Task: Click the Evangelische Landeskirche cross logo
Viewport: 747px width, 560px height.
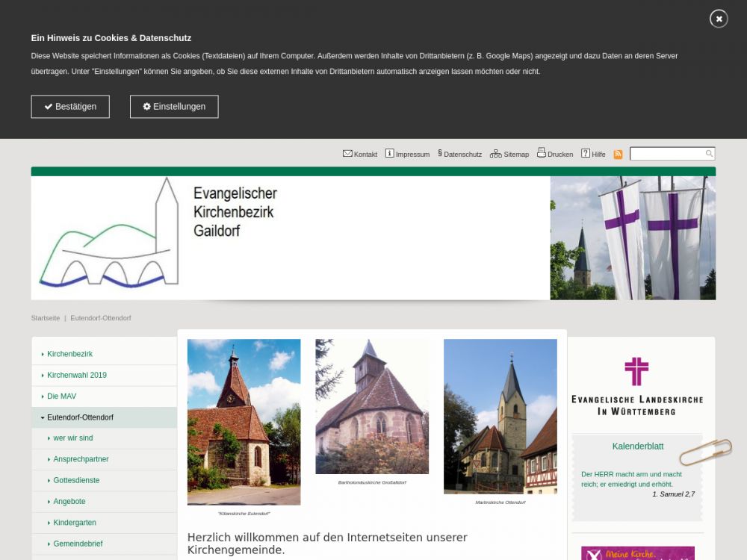Action: [636, 371]
